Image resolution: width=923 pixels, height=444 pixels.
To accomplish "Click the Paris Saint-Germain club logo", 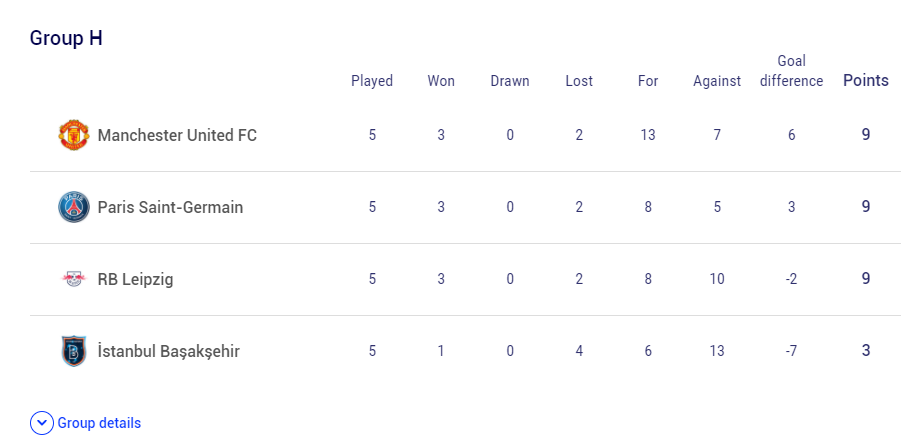I will (74, 207).
